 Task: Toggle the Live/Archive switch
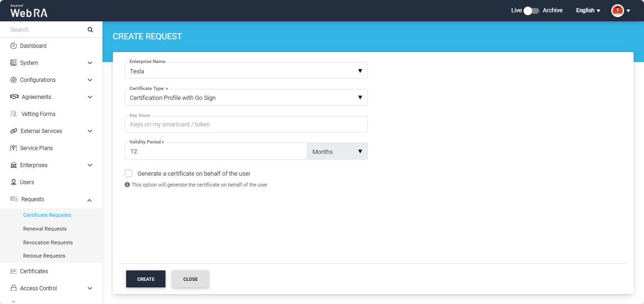(532, 10)
